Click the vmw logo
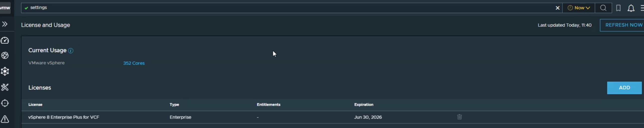The image size is (644, 128). pos(5,8)
